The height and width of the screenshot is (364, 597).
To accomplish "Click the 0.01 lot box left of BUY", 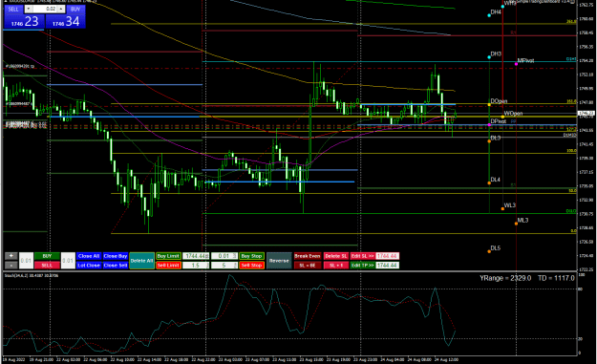I will [27, 261].
